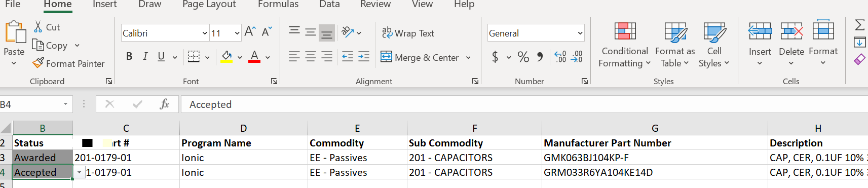Image resolution: width=868 pixels, height=188 pixels.
Task: Pick the yellow fill color
Action: pyautogui.click(x=227, y=57)
